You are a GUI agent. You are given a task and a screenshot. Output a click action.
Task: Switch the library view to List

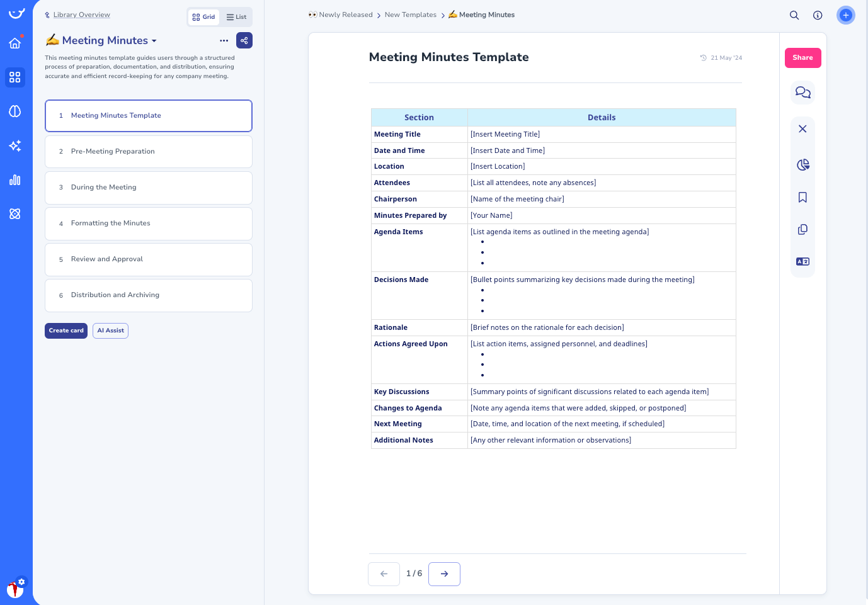coord(236,17)
